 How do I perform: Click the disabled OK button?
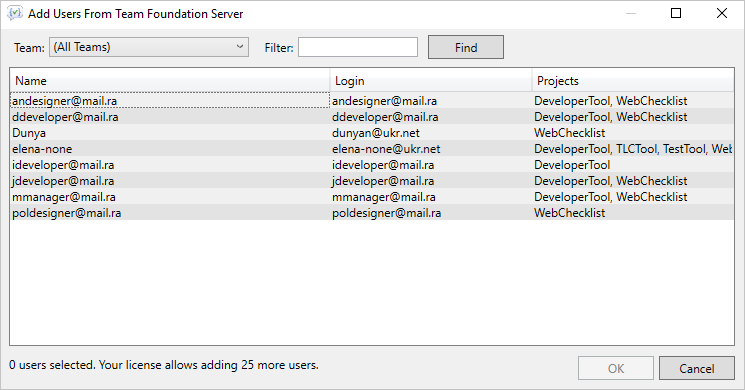(x=616, y=368)
